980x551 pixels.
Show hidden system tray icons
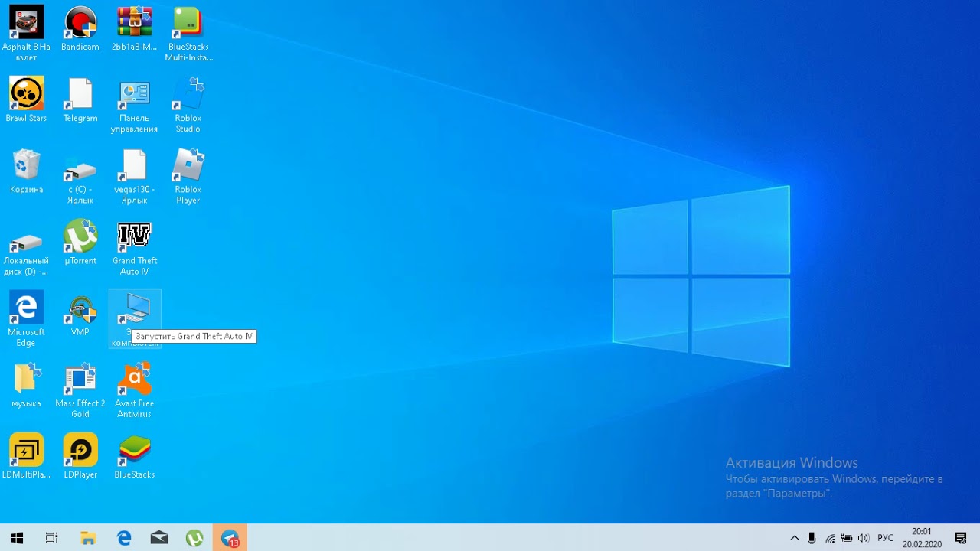click(x=795, y=538)
